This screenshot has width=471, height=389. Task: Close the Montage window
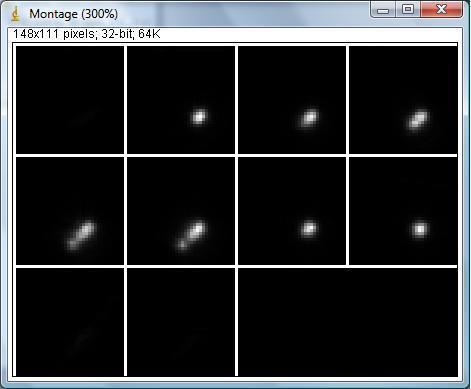(x=441, y=10)
